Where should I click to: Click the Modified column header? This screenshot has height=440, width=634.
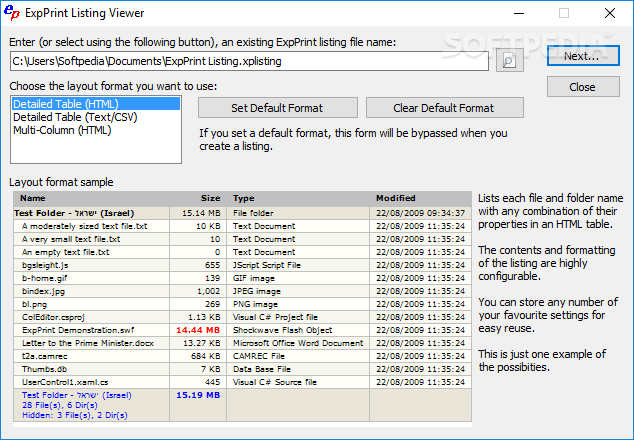tap(396, 198)
